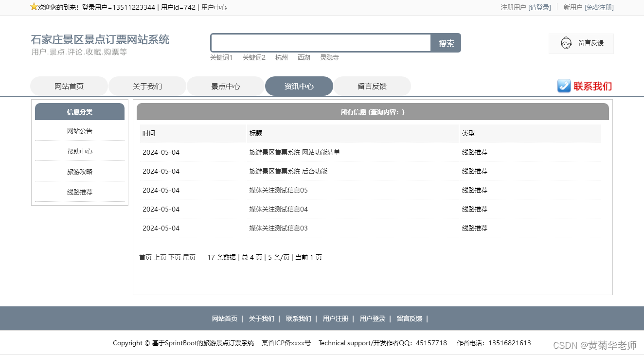Click the 17 条数据 pagination summary text
Viewport: 644px width, 355px height.
point(221,257)
